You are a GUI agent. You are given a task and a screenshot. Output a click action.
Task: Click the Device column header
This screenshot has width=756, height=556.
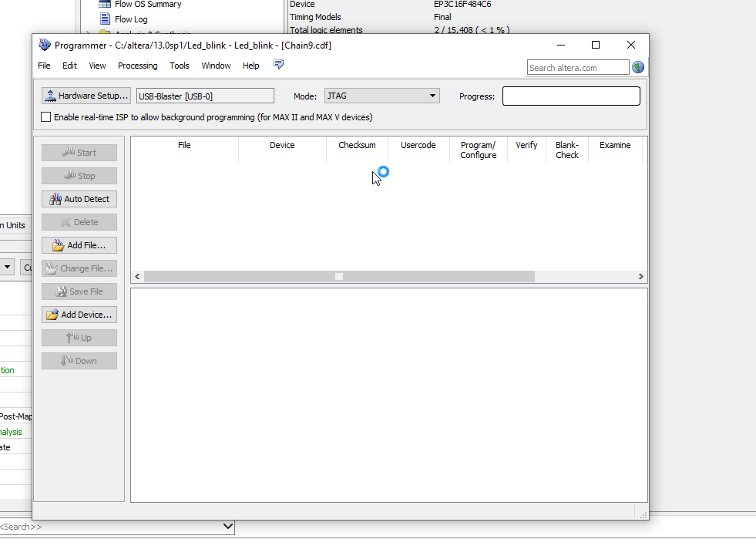tap(282, 150)
